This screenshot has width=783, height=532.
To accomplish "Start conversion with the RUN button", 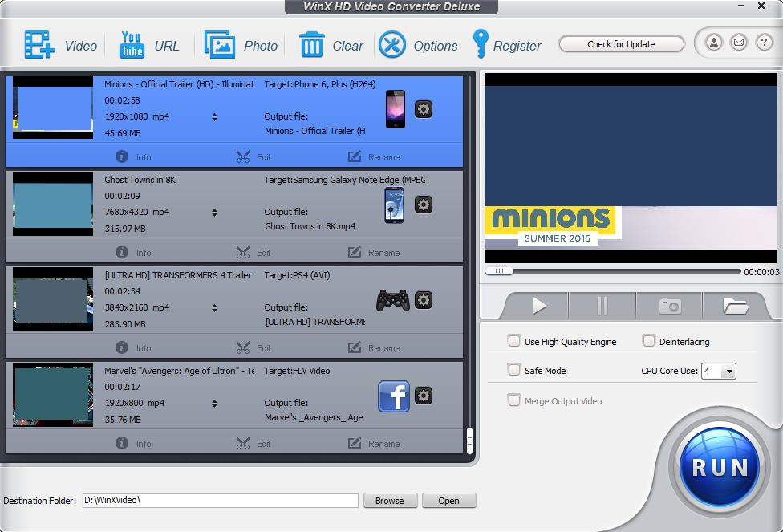I will coord(720,467).
